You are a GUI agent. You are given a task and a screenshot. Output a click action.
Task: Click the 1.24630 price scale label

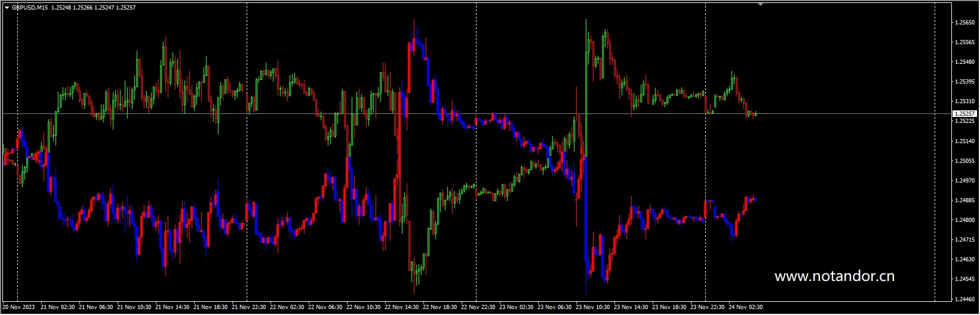tap(966, 260)
